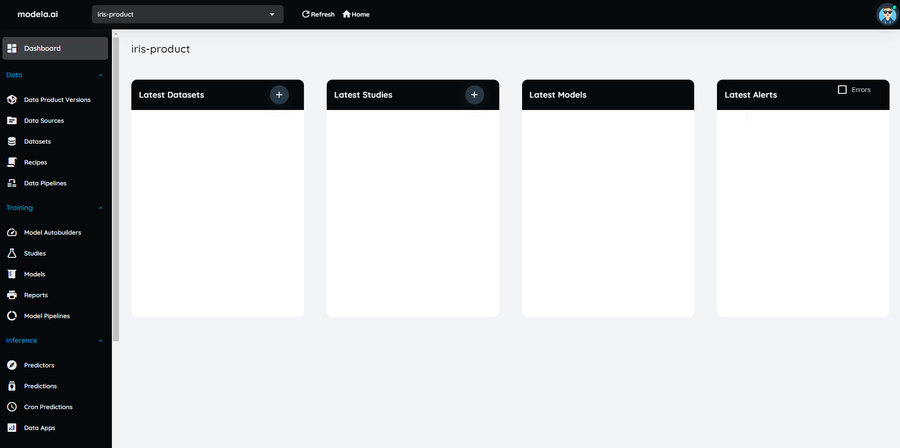Select Models label in sidebar
Image resolution: width=900 pixels, height=448 pixels.
34,274
